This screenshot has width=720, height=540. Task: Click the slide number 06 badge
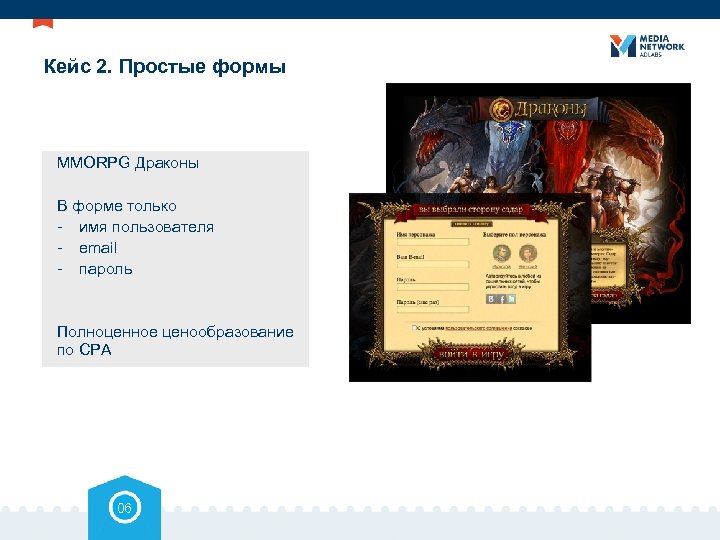pyautogui.click(x=124, y=507)
